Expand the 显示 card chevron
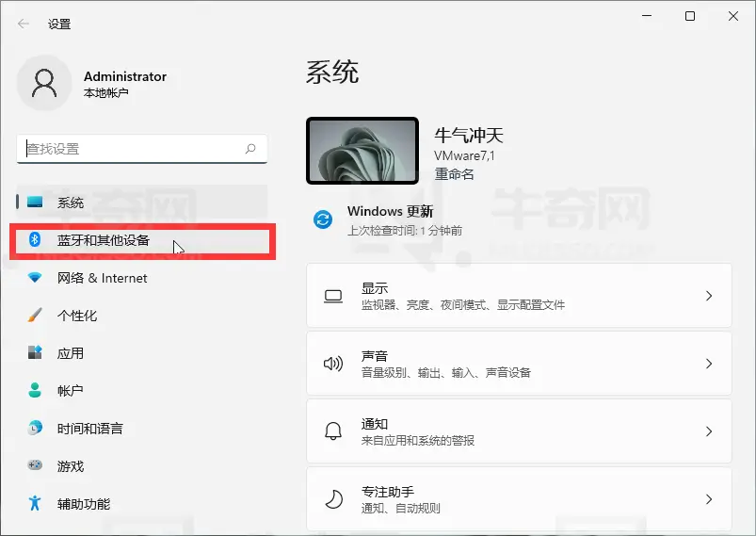 709,296
